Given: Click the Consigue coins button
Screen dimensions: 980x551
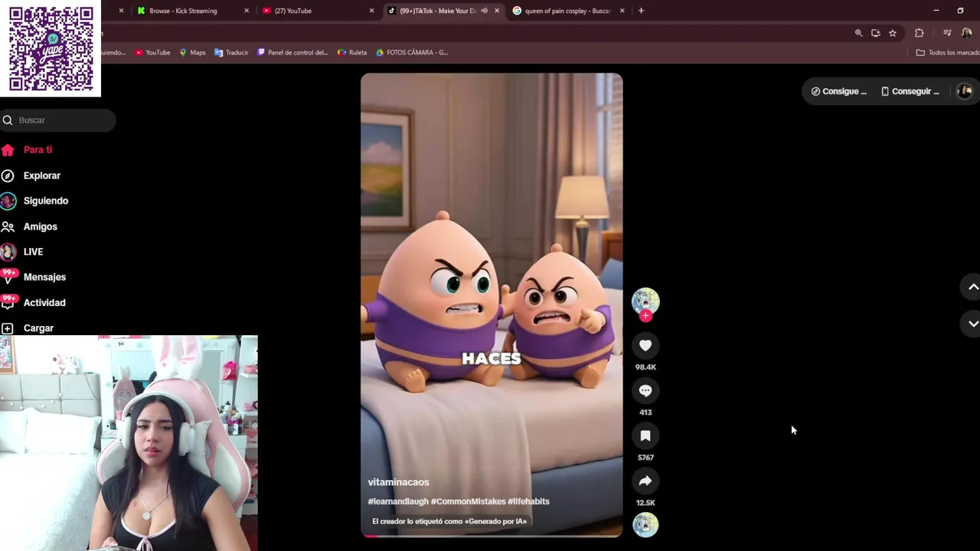Looking at the screenshot, I should tap(838, 91).
